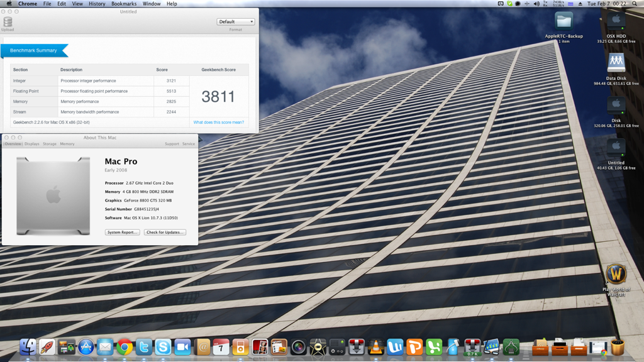Click the Floating Point score 5513

pyautogui.click(x=171, y=91)
